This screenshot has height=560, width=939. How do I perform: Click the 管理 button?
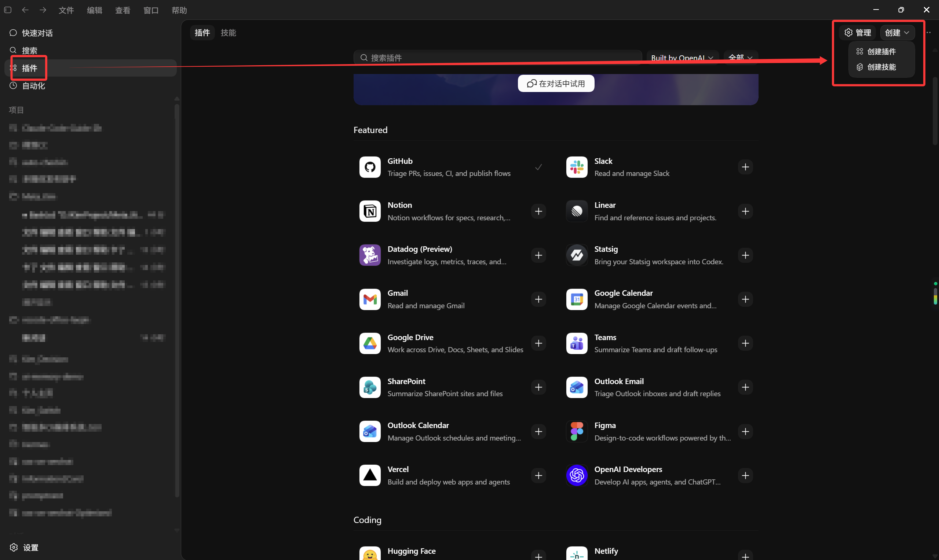pyautogui.click(x=858, y=33)
